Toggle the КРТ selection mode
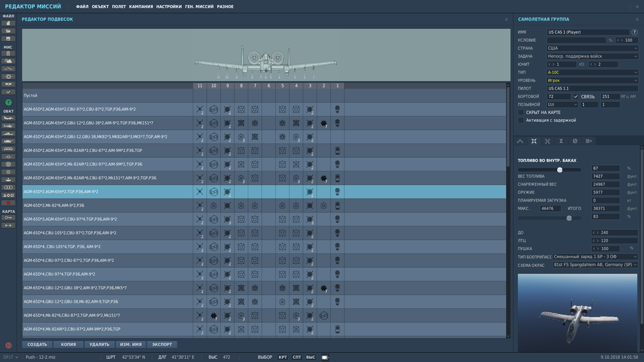Screen dimensions: 644x362 point(283,357)
